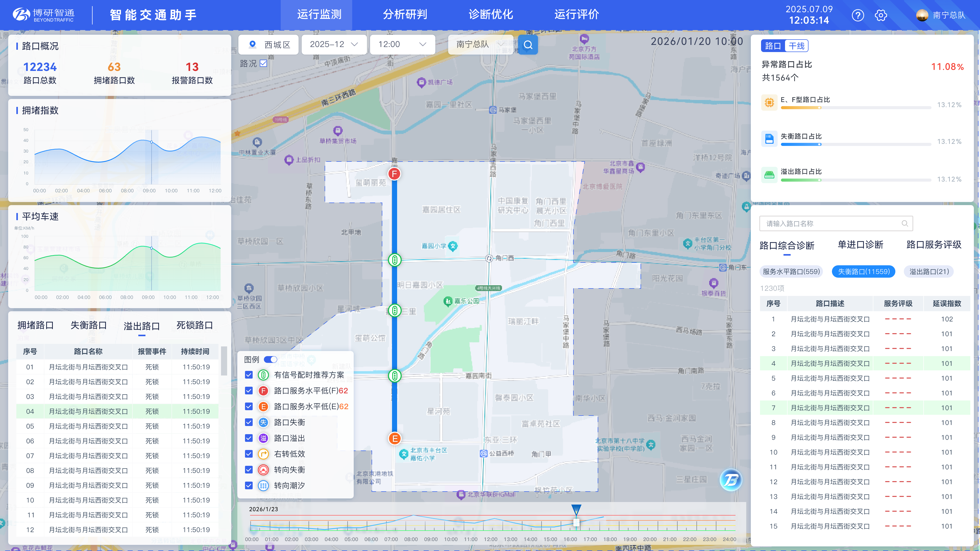Click the location pin icon in 西城区 field

click(x=252, y=44)
